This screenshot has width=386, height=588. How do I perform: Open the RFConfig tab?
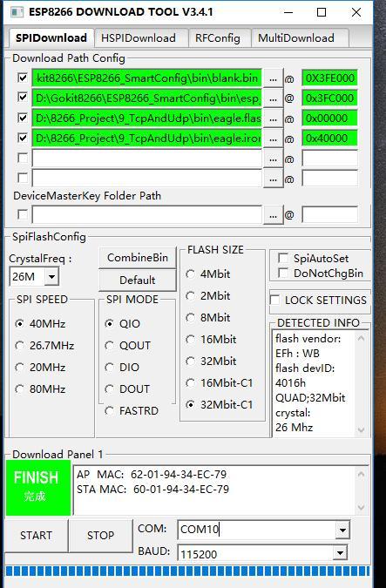pyautogui.click(x=218, y=37)
